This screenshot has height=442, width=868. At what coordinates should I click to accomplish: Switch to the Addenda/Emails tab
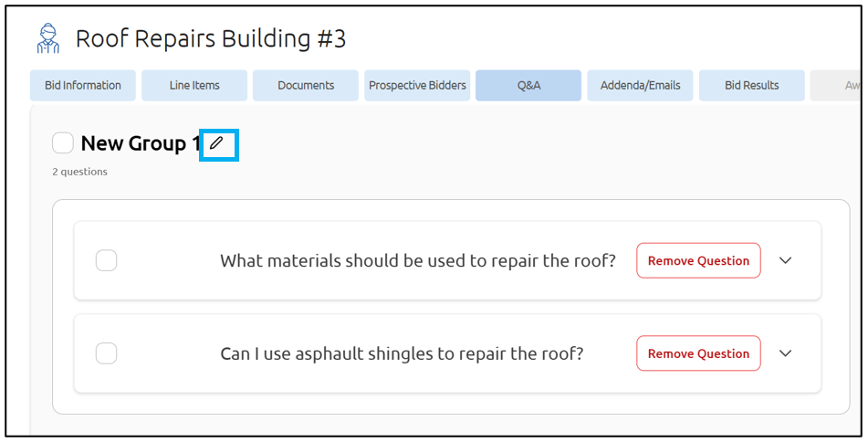(640, 86)
